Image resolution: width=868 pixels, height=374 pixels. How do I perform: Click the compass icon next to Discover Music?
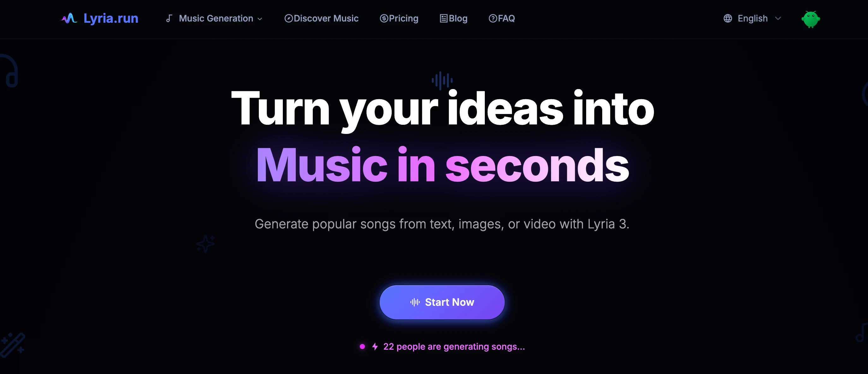pyautogui.click(x=288, y=18)
